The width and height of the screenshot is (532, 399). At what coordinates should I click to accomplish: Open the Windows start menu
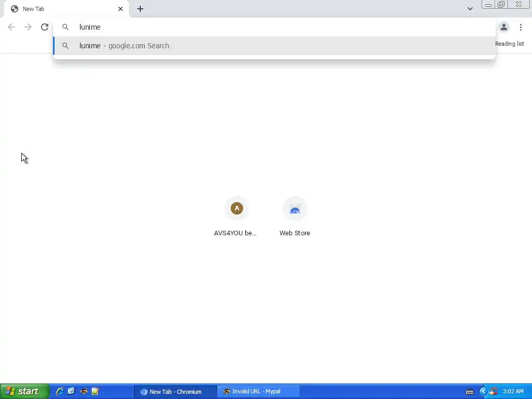click(x=25, y=391)
